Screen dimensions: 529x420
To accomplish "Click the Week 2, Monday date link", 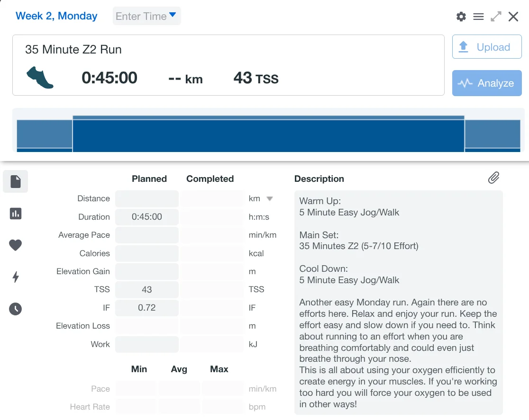I will click(56, 16).
